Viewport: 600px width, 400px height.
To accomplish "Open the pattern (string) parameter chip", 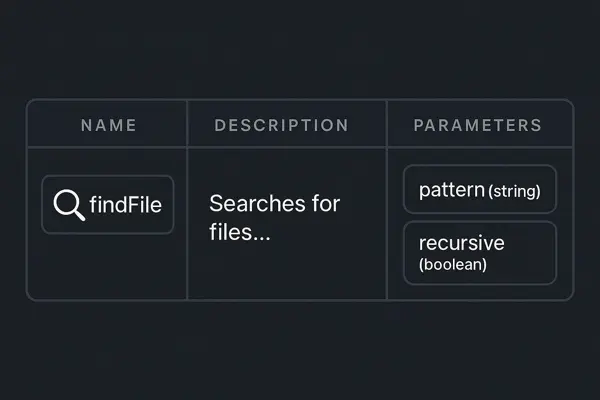I will (x=479, y=190).
